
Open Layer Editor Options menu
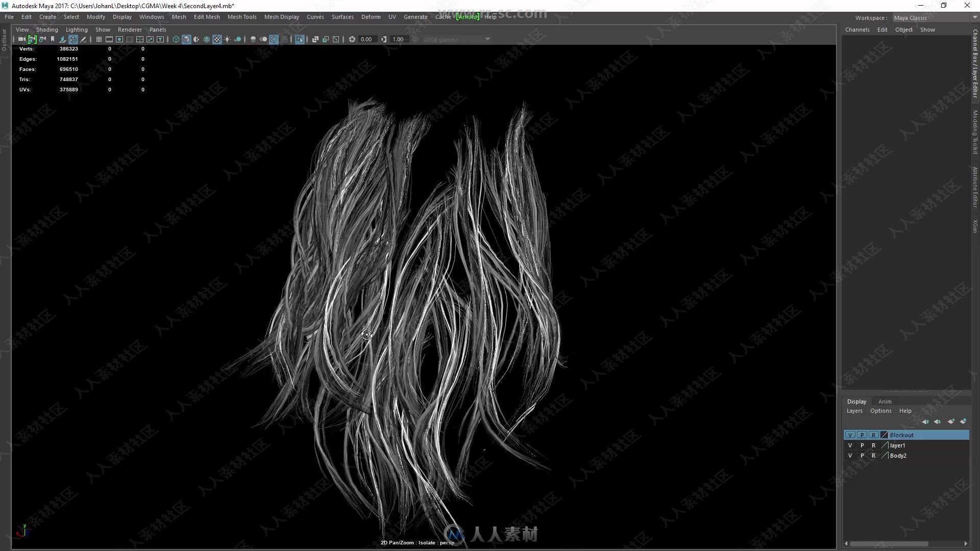tap(880, 411)
